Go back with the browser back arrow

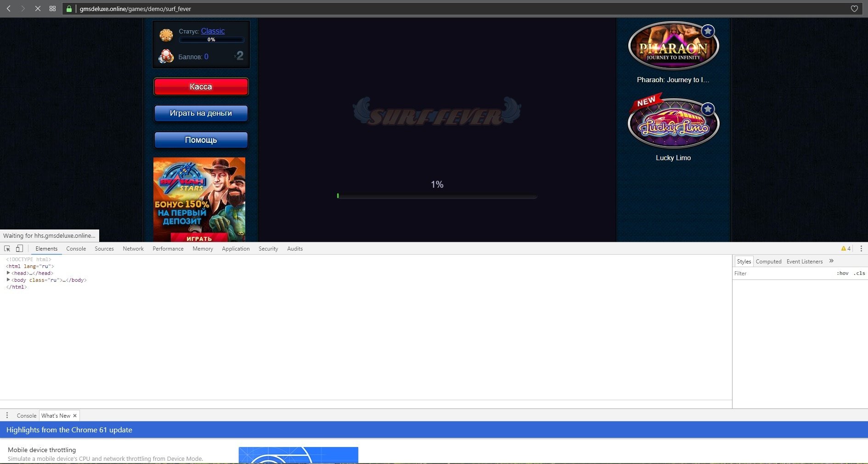coord(8,9)
